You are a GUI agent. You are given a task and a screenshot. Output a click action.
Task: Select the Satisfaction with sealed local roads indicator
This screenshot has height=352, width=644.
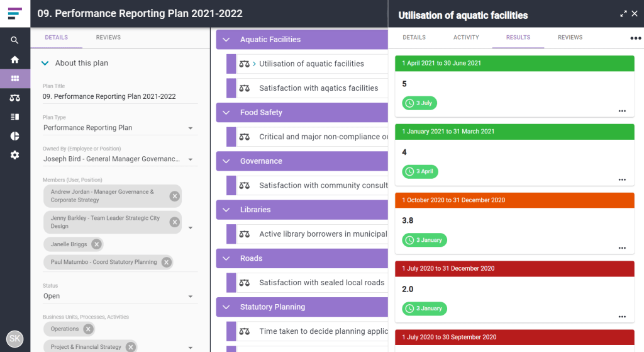(321, 283)
